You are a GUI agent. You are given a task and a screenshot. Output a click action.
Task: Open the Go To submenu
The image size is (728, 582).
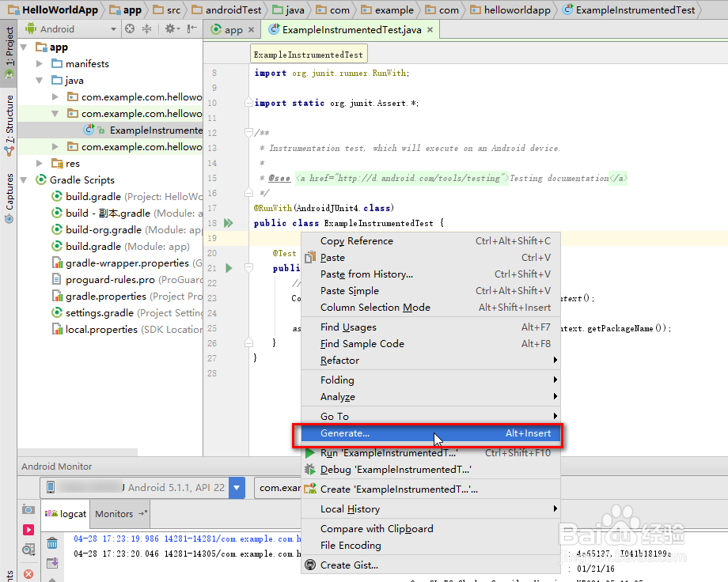[x=430, y=416]
